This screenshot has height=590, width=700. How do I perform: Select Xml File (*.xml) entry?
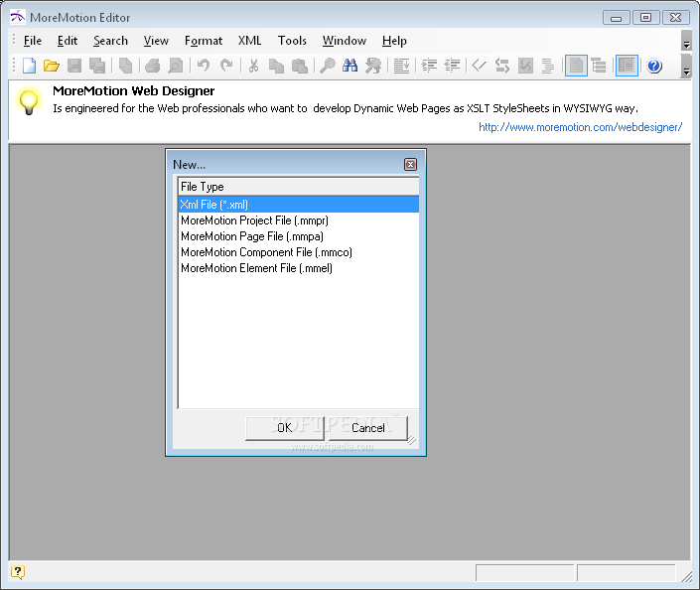(298, 205)
